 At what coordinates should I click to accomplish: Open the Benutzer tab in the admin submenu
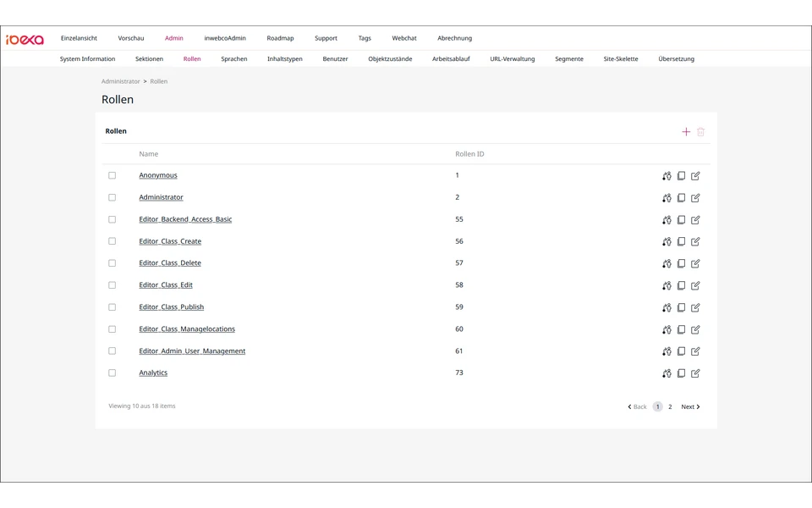[335, 59]
